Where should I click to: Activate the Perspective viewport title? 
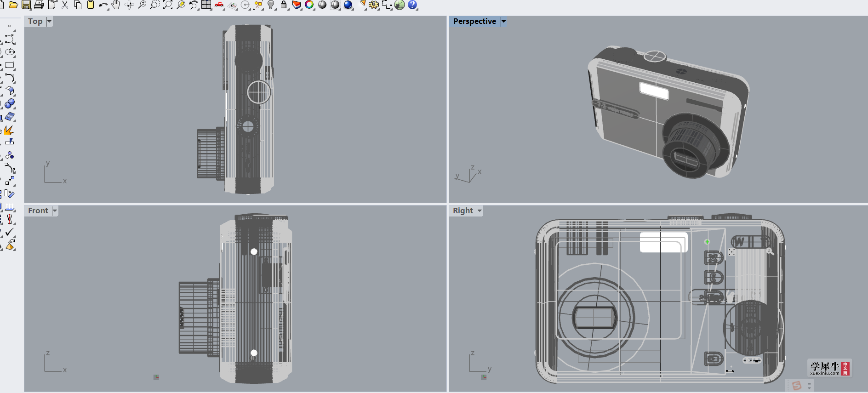[x=474, y=21]
